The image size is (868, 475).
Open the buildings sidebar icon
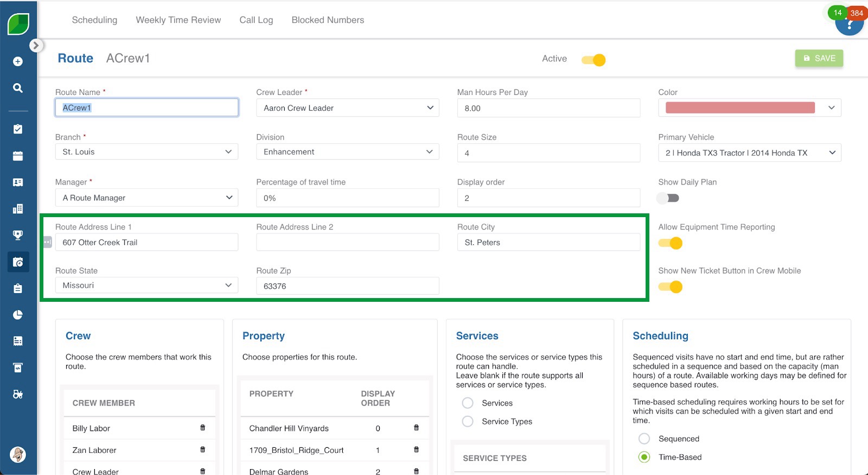pyautogui.click(x=18, y=209)
